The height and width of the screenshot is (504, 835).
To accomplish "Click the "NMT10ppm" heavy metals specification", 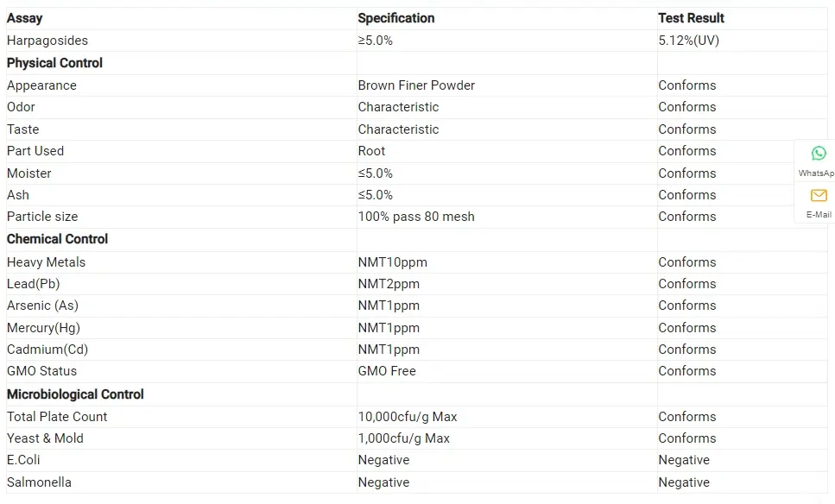I will tap(393, 262).
